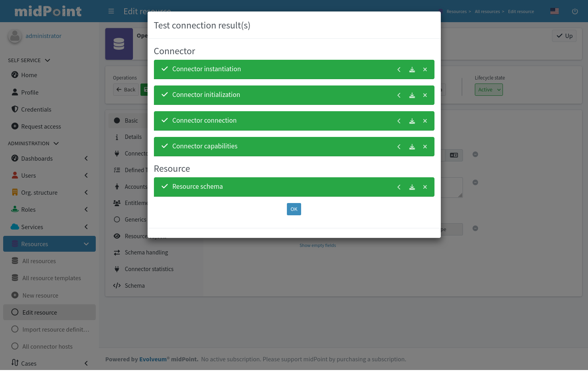Click the Show empty fields link
This screenshot has height=372, width=588.
[318, 245]
